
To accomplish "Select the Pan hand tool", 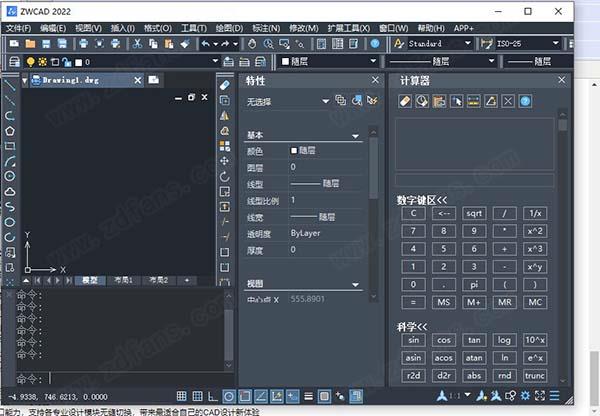I will (252, 44).
